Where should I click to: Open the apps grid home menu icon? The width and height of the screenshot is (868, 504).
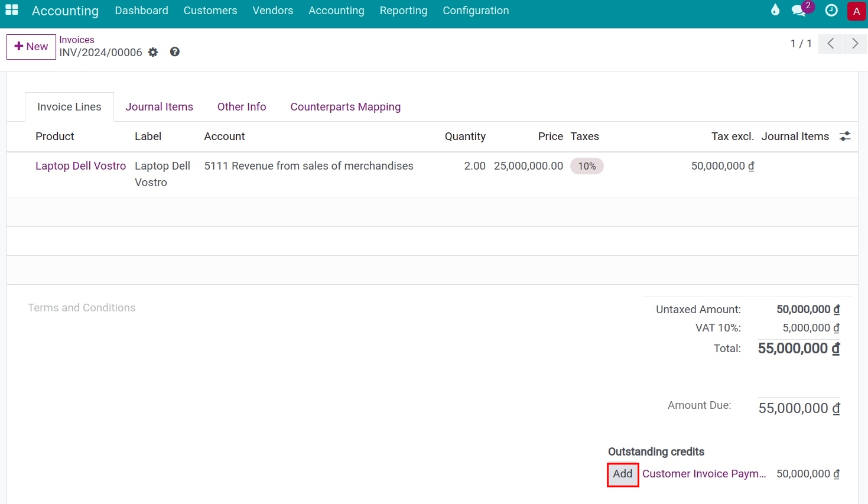click(12, 10)
